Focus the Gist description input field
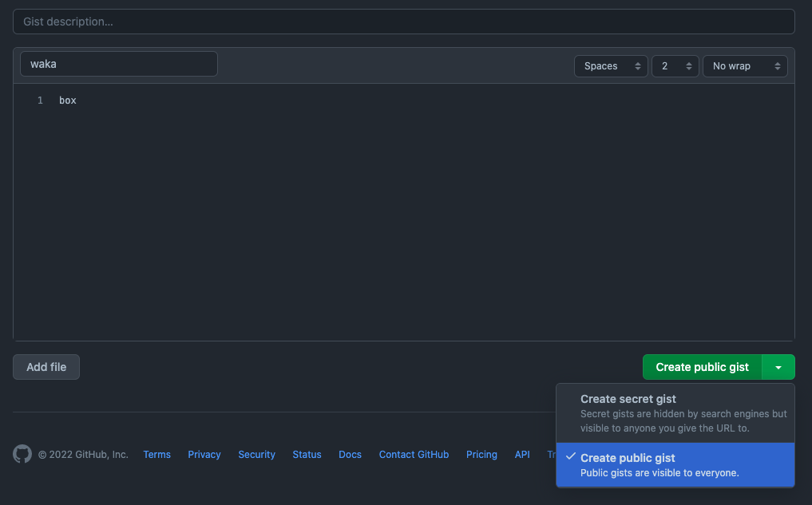Image resolution: width=812 pixels, height=505 pixels. (x=404, y=22)
